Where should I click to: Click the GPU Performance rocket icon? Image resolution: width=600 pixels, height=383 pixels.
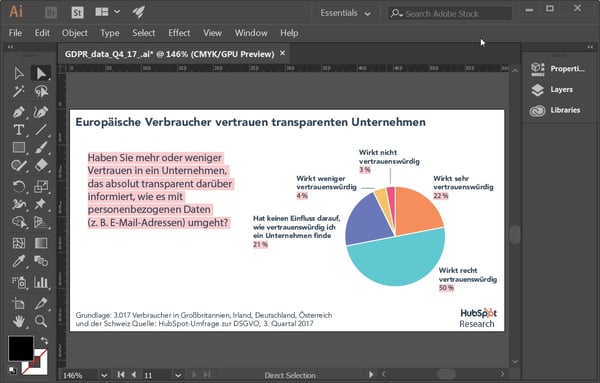(139, 12)
